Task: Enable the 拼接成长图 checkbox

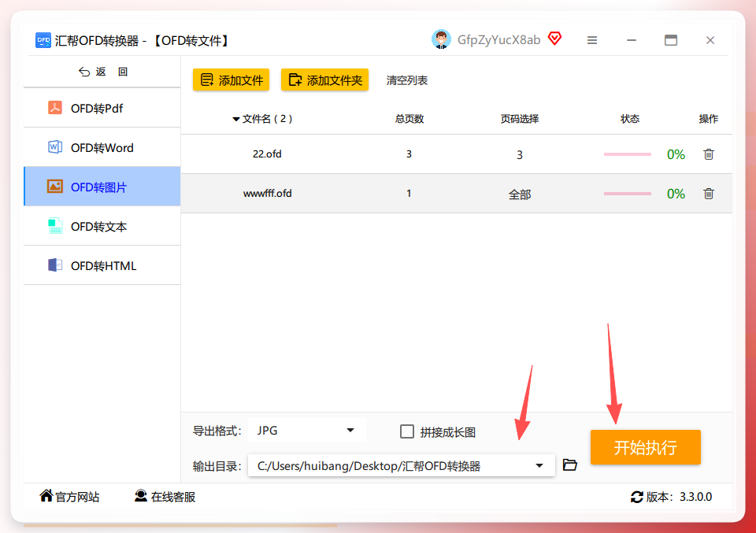Action: pos(407,431)
